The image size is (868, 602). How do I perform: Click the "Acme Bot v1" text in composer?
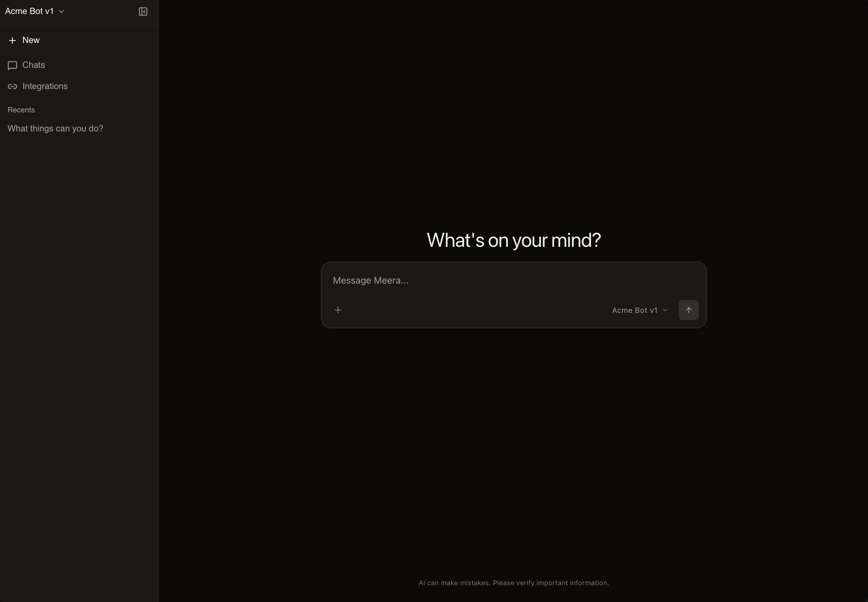[x=634, y=310]
